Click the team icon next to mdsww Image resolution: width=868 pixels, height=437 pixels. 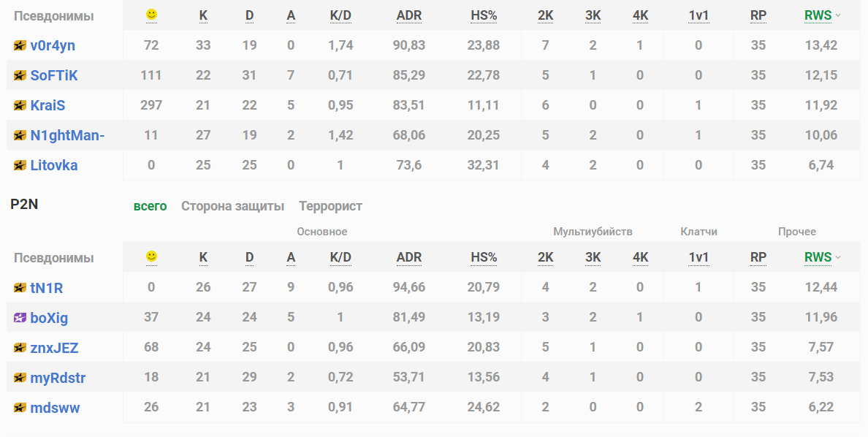coord(20,408)
